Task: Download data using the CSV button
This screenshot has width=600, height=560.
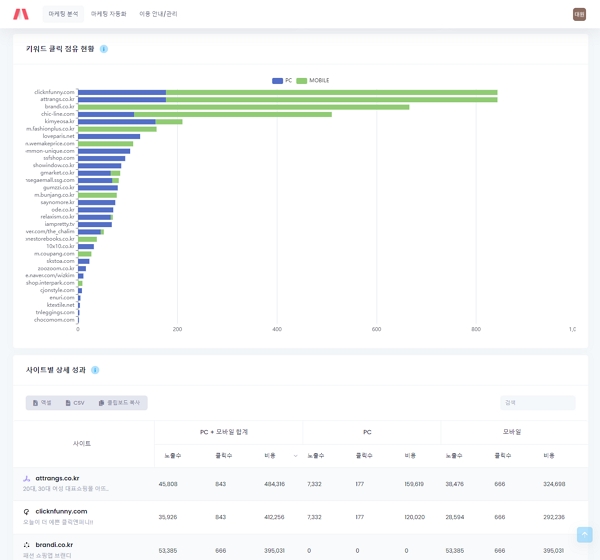Action: [75, 403]
